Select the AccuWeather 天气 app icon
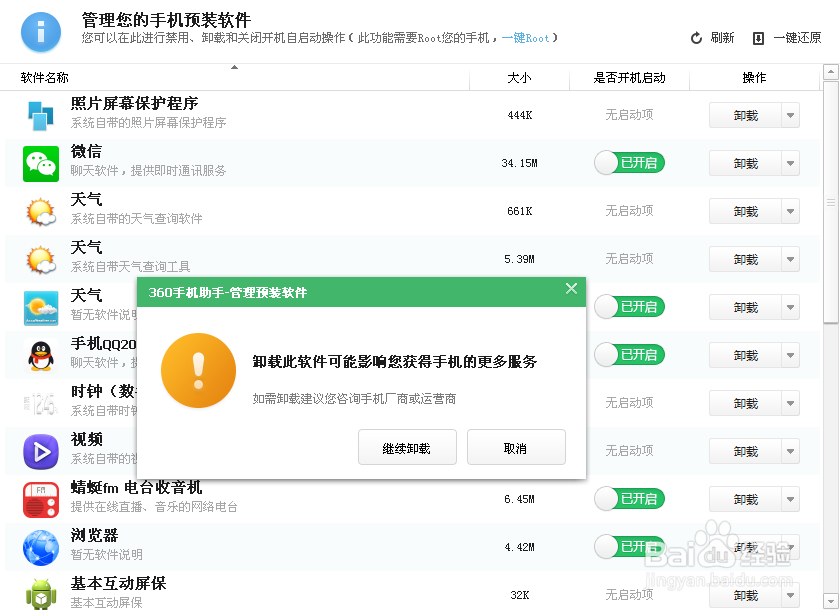Viewport: 840px width, 610px height. (x=41, y=308)
